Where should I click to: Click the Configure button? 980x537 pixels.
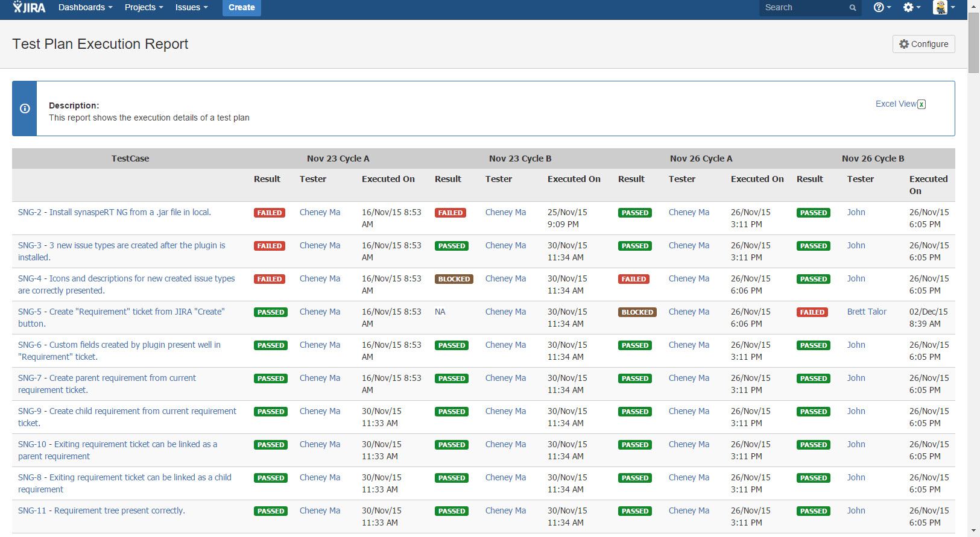pyautogui.click(x=923, y=44)
